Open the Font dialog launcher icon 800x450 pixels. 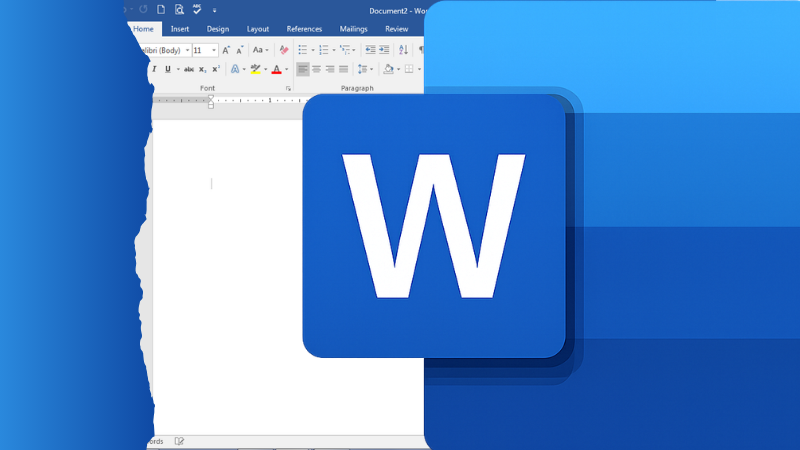coord(288,88)
